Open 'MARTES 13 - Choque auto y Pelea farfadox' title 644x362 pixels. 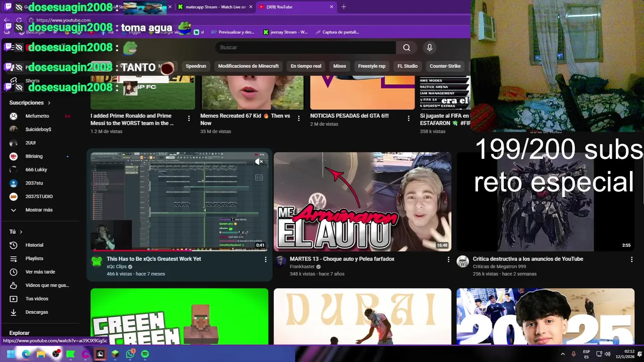(342, 259)
